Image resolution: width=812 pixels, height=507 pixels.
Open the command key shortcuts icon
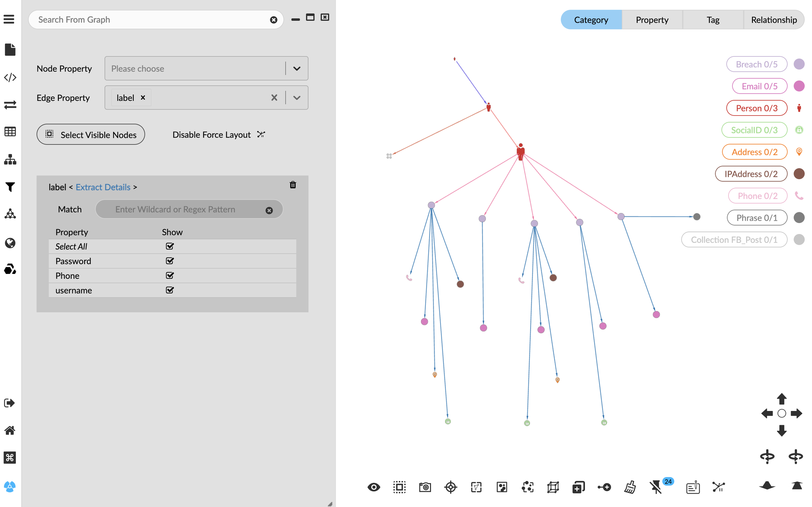(9, 458)
